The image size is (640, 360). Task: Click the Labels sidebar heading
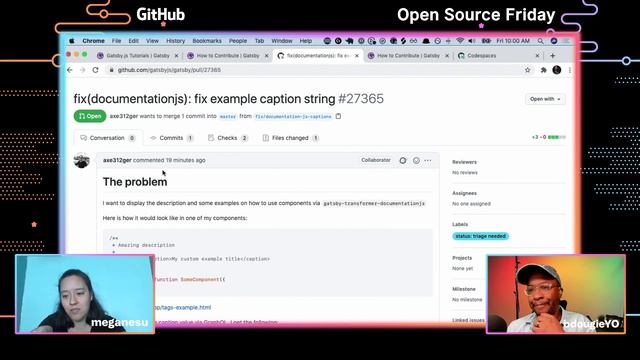(x=460, y=224)
